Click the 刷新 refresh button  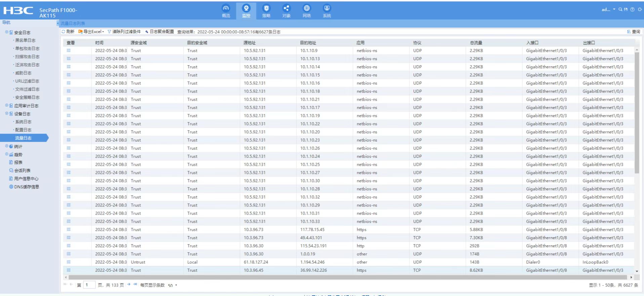(x=68, y=32)
